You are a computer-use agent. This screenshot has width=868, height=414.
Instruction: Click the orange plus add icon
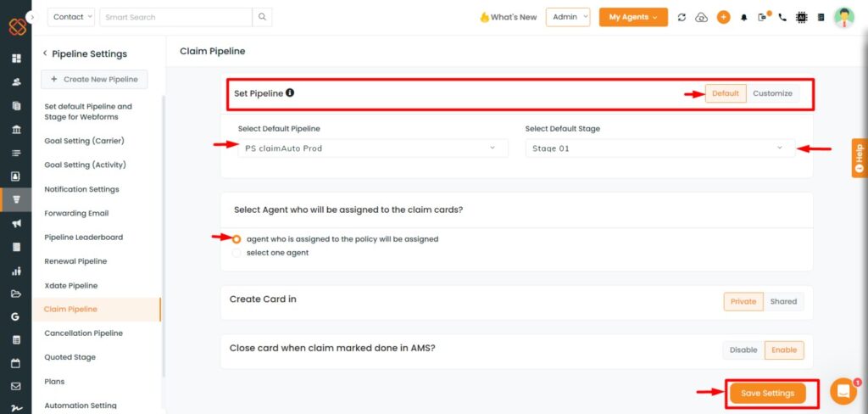723,17
